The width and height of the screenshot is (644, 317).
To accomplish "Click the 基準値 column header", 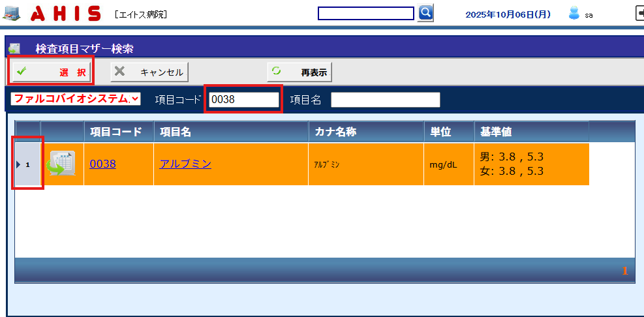I will click(496, 132).
